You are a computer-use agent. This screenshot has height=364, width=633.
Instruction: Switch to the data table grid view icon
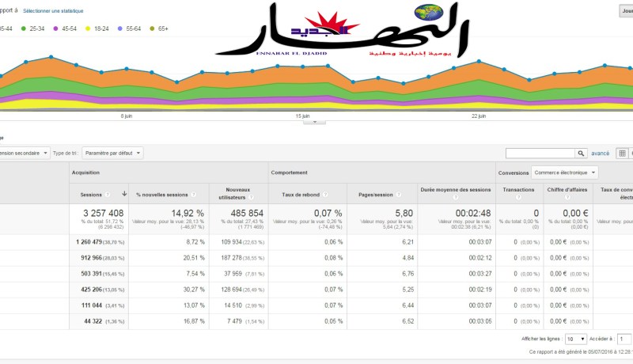622,154
